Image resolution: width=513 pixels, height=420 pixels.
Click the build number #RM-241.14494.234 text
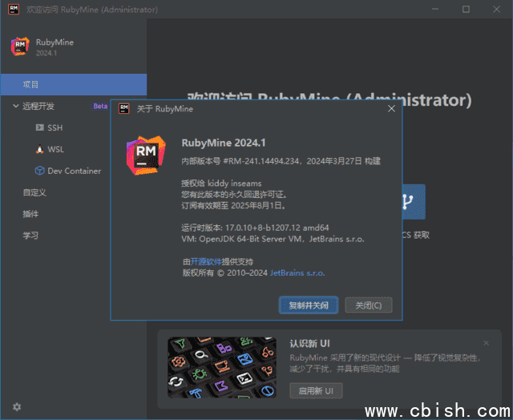(x=261, y=161)
